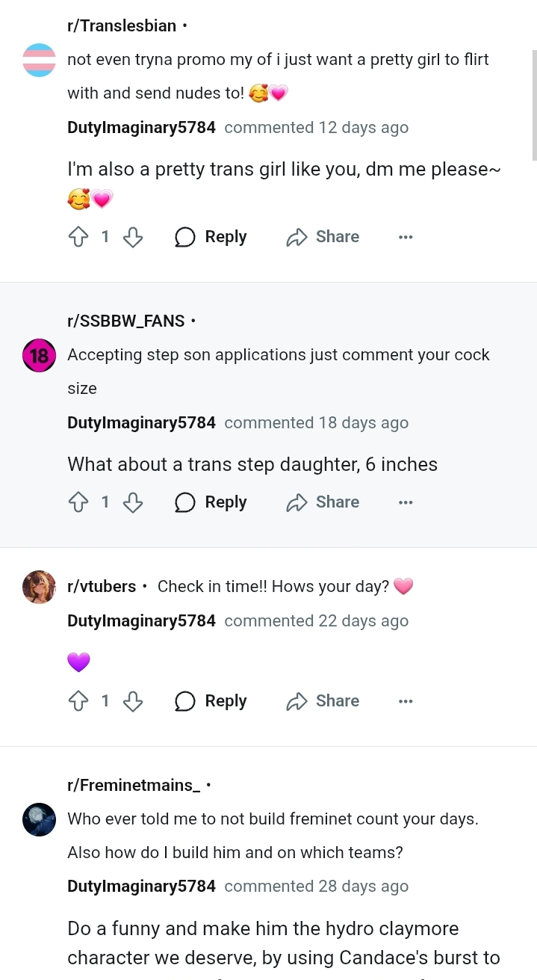537x980 pixels.
Task: Upvote the 'dm me please' comment
Action: [78, 237]
